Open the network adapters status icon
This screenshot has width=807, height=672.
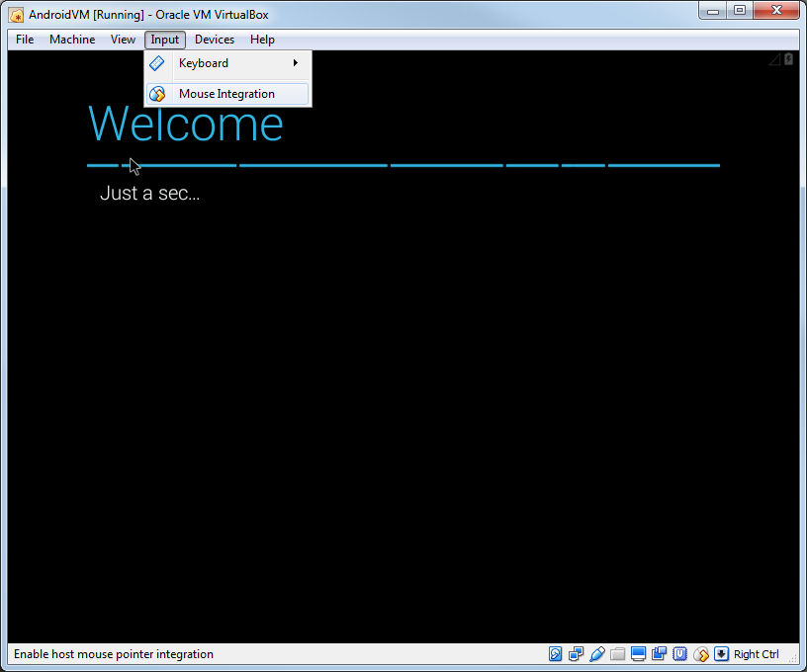pos(576,654)
